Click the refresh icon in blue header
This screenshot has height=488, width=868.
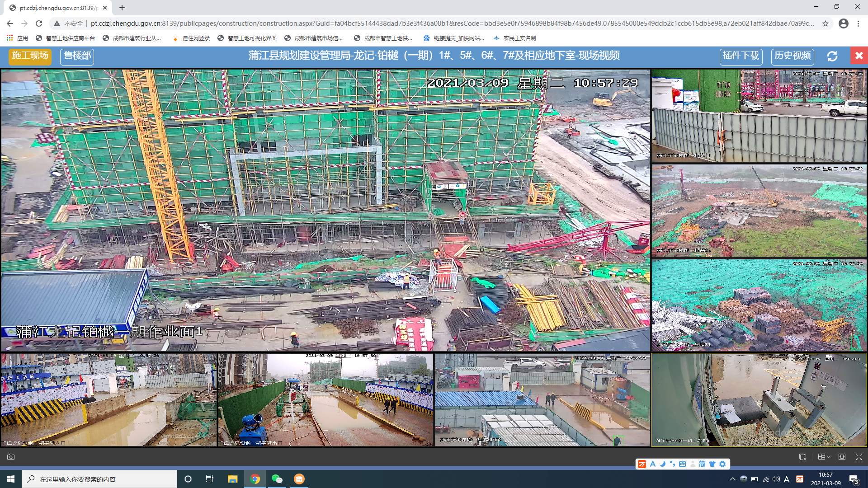(x=832, y=56)
